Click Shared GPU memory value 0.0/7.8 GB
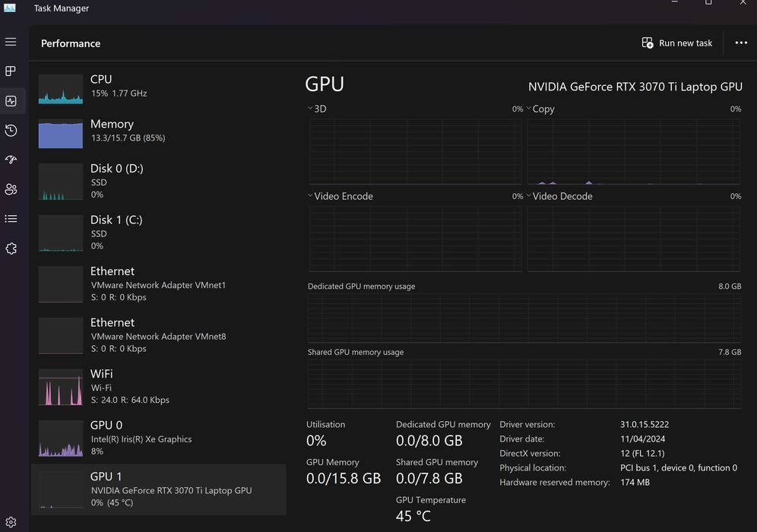The image size is (757, 532). 429,478
